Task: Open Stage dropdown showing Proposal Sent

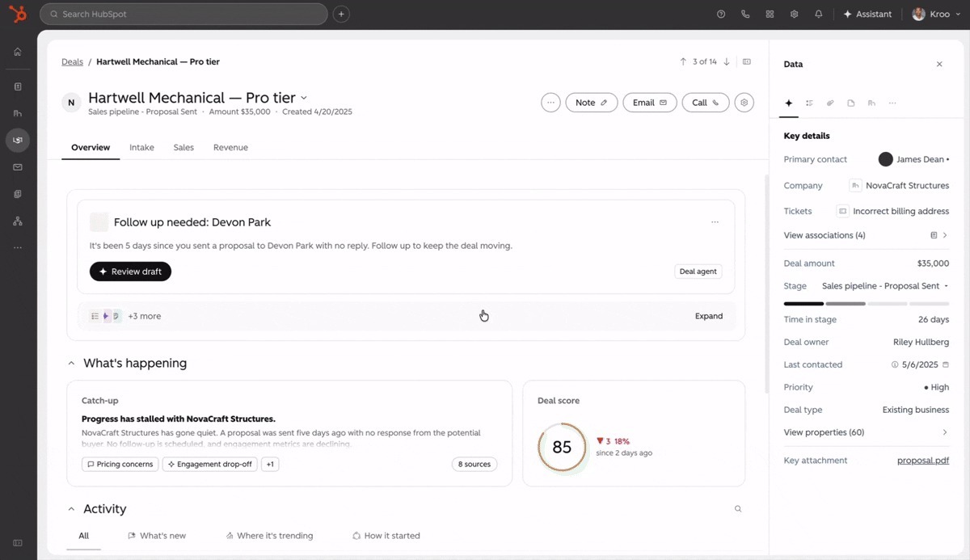Action: pos(885,286)
